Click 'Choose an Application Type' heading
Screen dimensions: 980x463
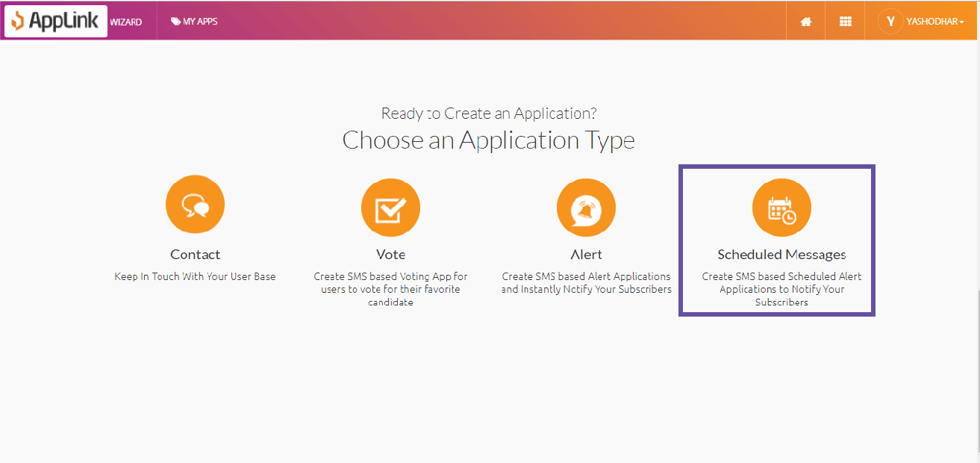489,140
